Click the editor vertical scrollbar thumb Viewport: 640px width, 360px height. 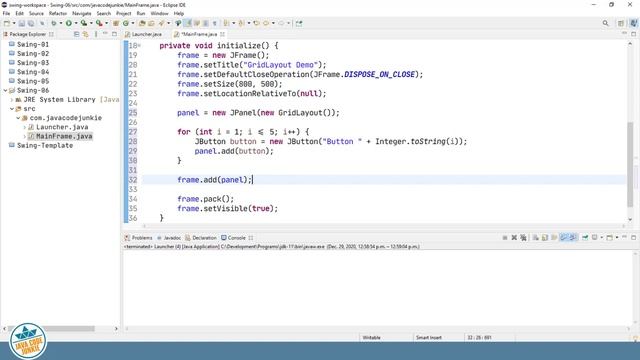(631, 163)
